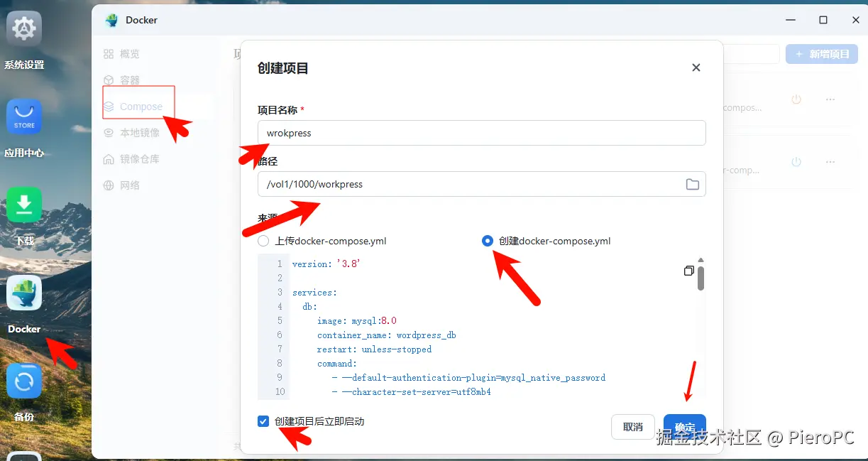The height and width of the screenshot is (461, 868).
Task: Close the 创建项目 dialog
Action: point(696,67)
